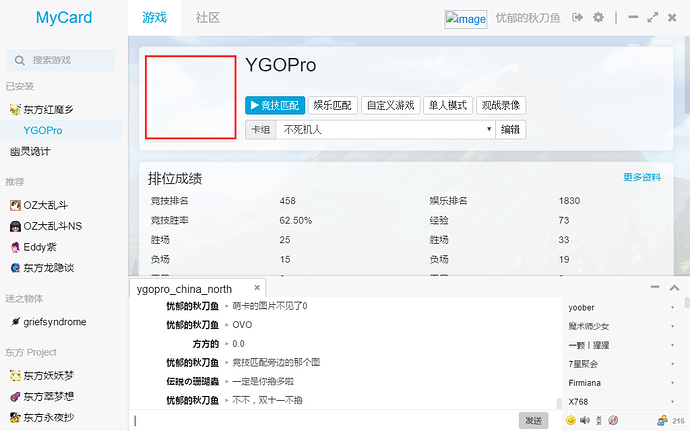Click the 发送 send button
The height and width of the screenshot is (431, 690).
point(533,420)
